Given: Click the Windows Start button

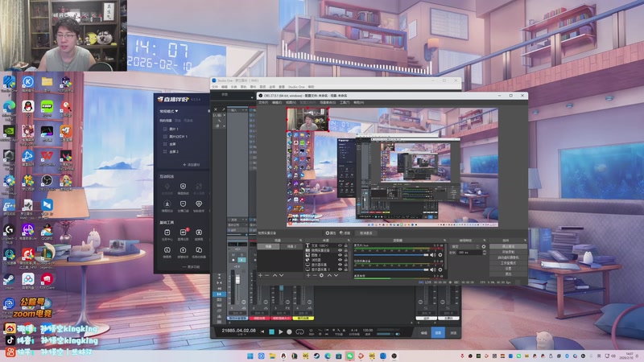Looking at the screenshot, I should [250, 356].
